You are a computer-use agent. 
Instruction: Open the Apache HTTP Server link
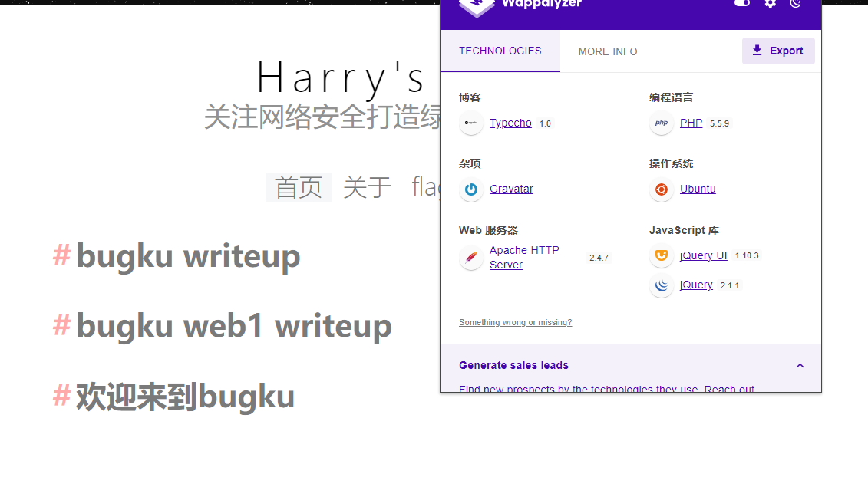pyautogui.click(x=524, y=257)
